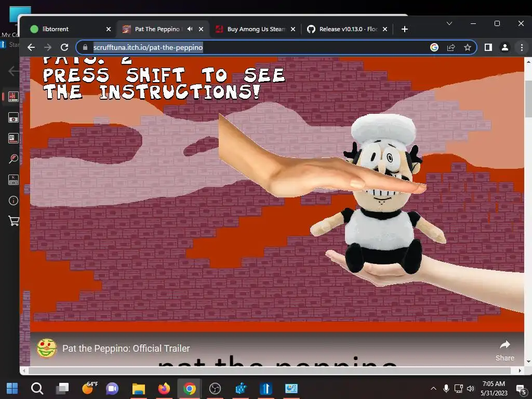Select the Pat The Peppino tab
532x399 pixels.
157,29
